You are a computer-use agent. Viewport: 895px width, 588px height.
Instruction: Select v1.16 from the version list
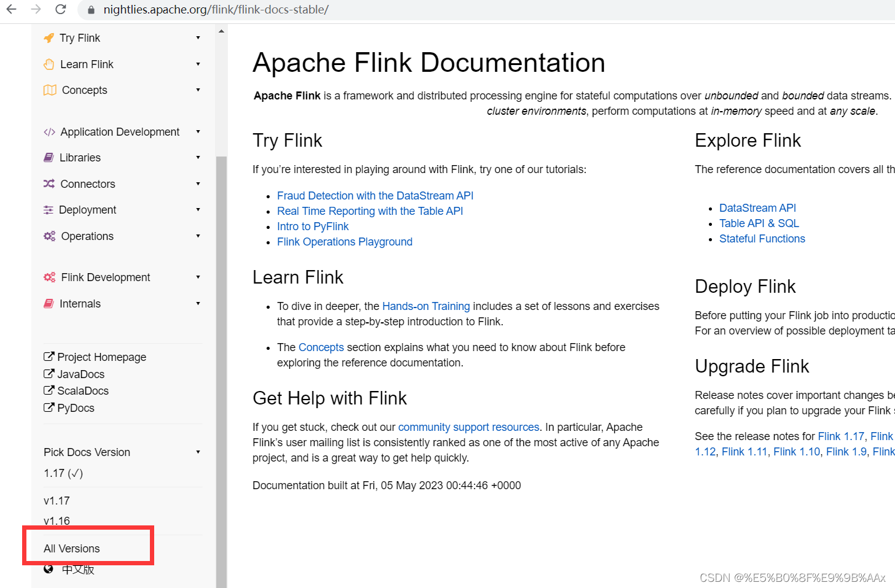(57, 520)
